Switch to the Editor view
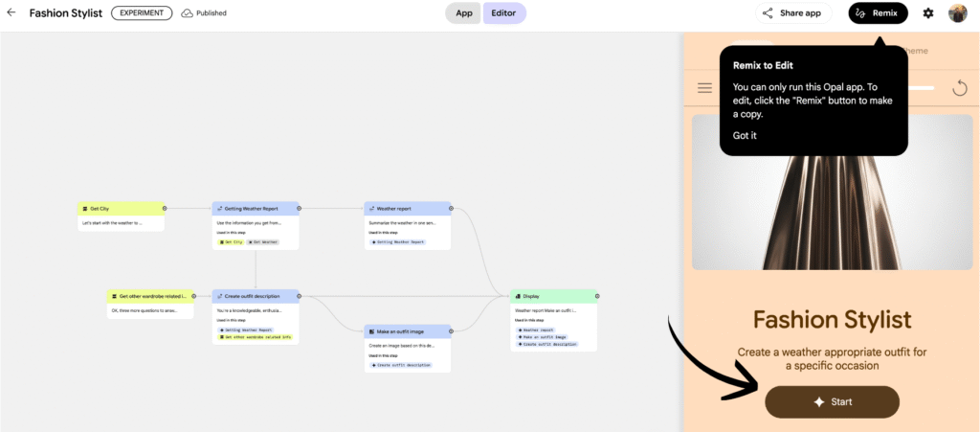Viewport: 980px width, 432px height. [x=503, y=13]
